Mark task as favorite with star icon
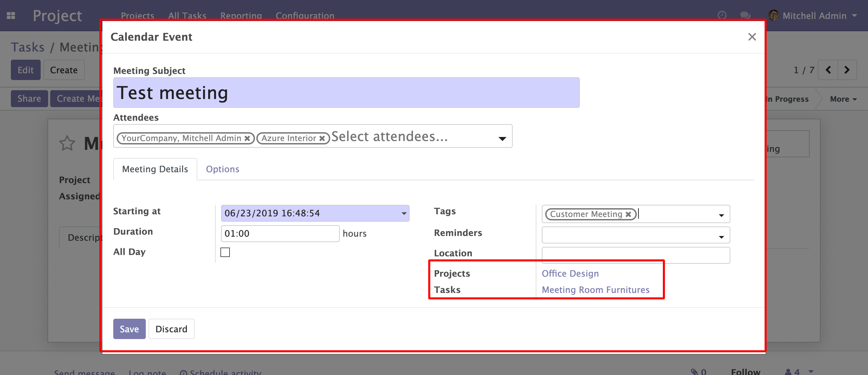The image size is (868, 375). [x=67, y=143]
